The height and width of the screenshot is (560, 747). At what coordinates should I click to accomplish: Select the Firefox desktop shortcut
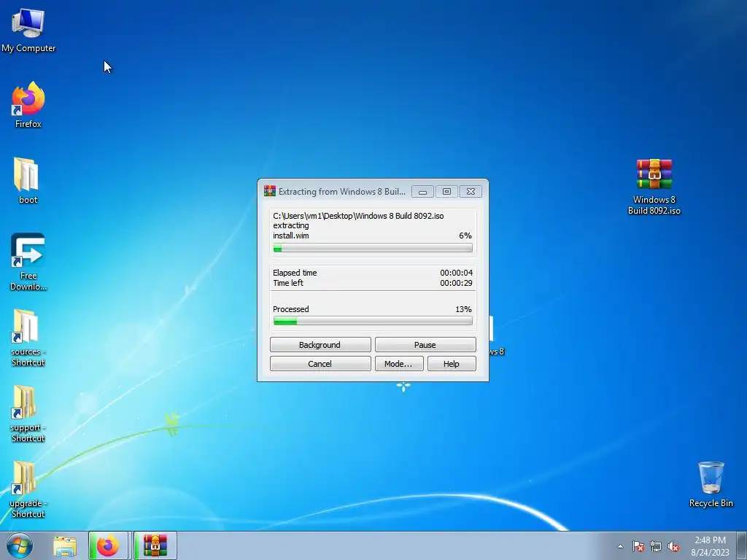[28, 105]
